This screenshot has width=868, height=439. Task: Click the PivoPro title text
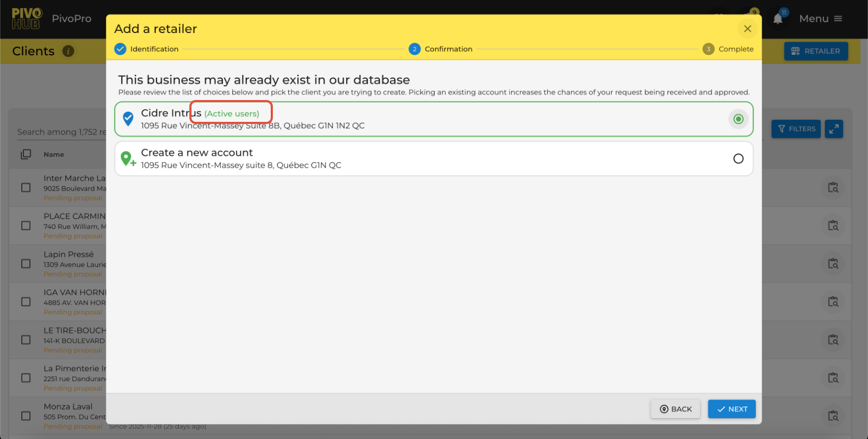click(x=72, y=19)
